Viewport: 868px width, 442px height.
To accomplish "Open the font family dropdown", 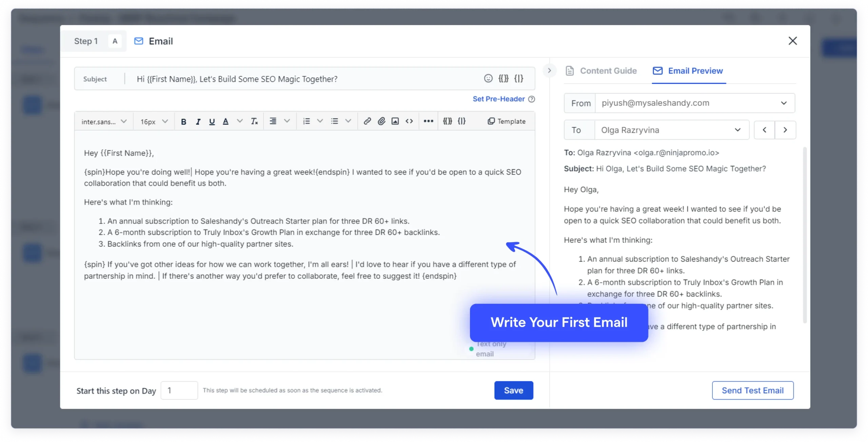I will 104,121.
